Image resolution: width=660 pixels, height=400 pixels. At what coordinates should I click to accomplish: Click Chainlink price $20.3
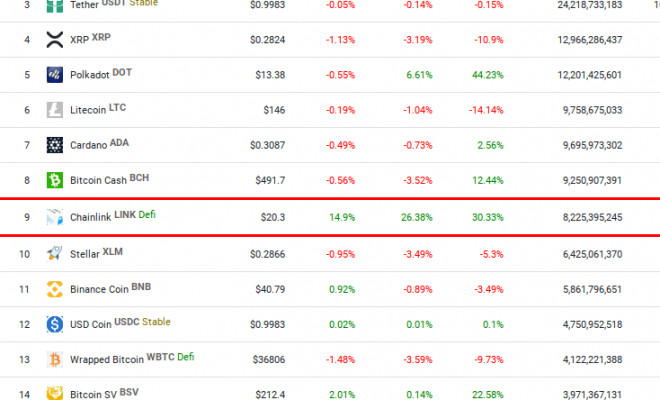pyautogui.click(x=273, y=217)
